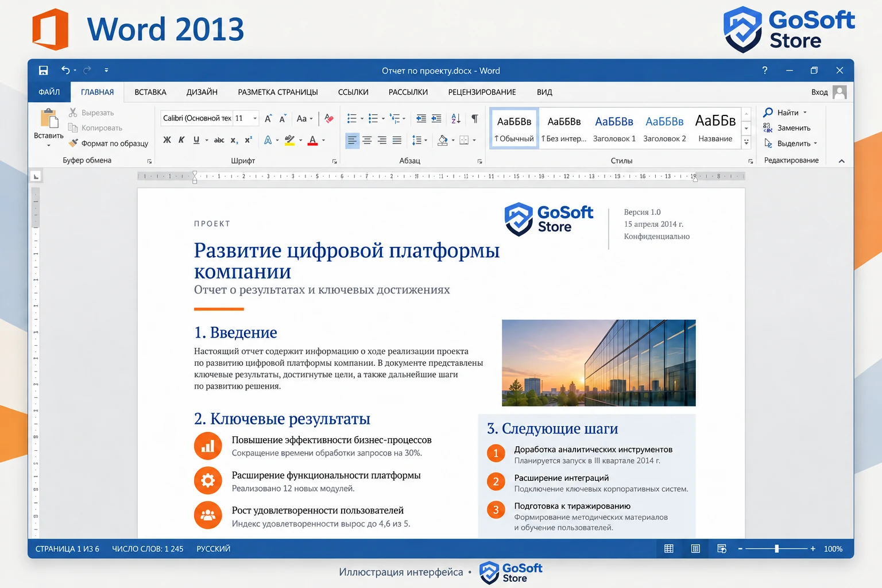882x588 pixels.
Task: Toggle superscript formatting
Action: [249, 140]
